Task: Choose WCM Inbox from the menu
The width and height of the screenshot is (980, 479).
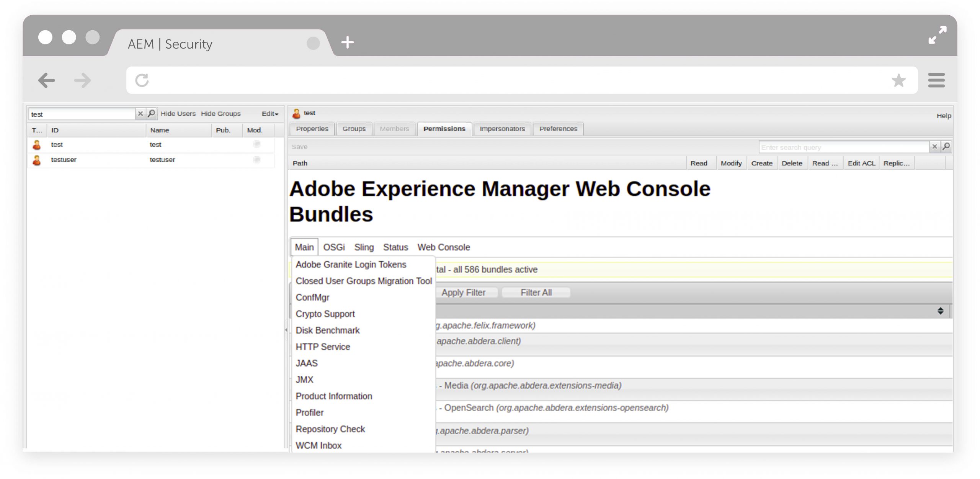Action: (318, 446)
